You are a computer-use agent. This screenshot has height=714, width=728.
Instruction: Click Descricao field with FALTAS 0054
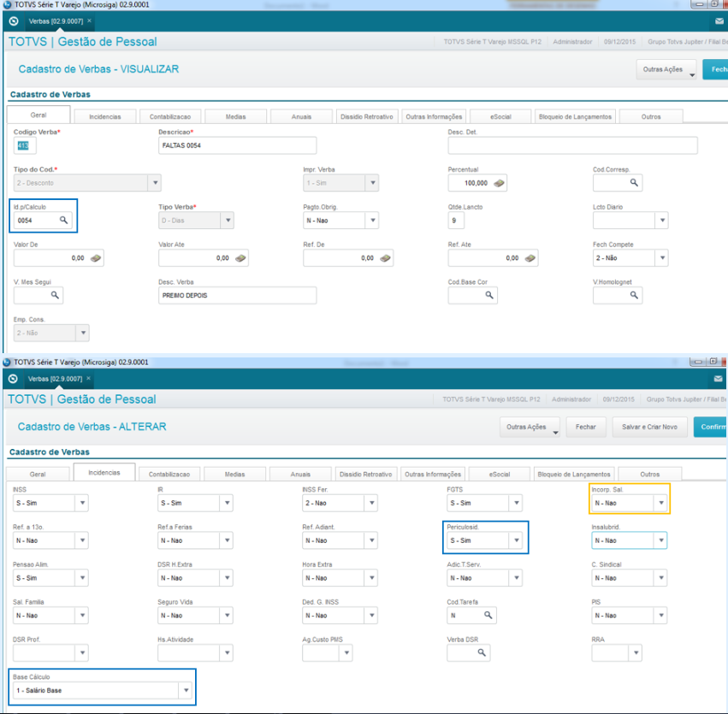237,145
